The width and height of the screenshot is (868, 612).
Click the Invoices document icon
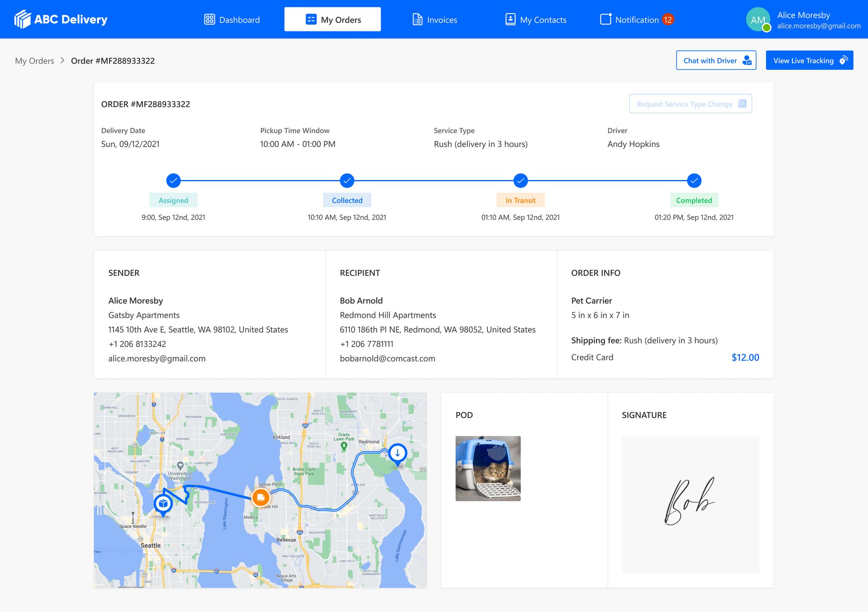click(417, 20)
